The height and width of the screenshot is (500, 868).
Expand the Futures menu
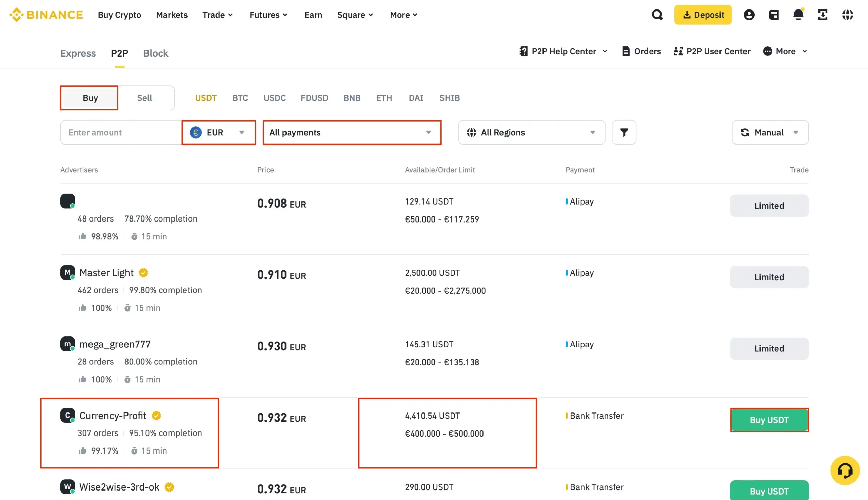coord(269,15)
